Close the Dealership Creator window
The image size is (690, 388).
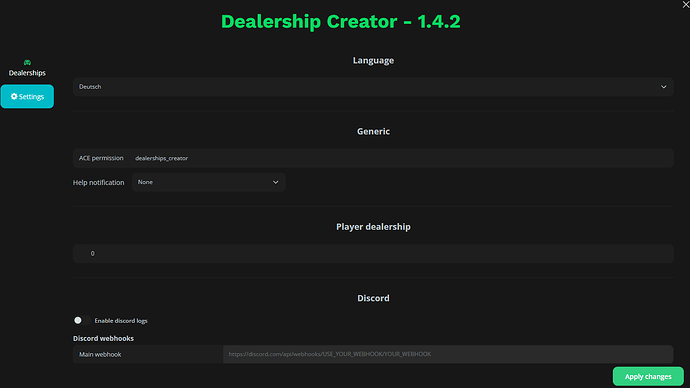[686, 4]
